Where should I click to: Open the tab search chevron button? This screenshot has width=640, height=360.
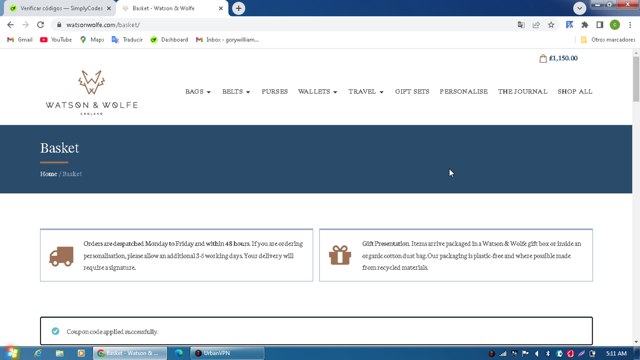579,8
